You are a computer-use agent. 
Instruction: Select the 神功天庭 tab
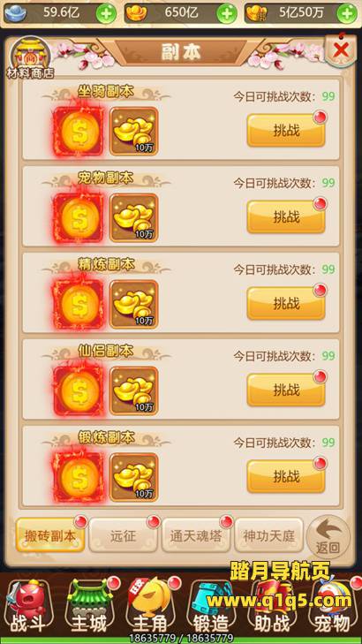pos(268,535)
